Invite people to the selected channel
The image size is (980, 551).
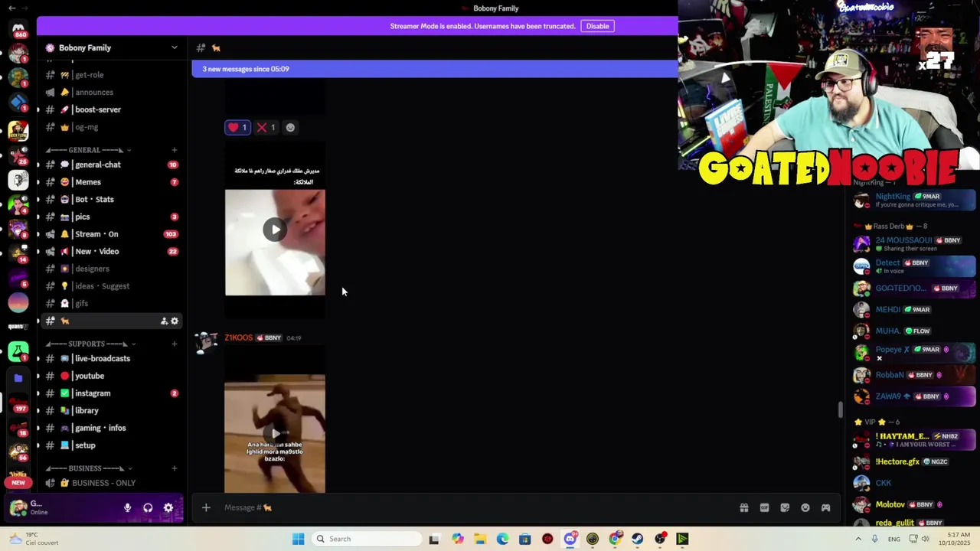pyautogui.click(x=164, y=321)
